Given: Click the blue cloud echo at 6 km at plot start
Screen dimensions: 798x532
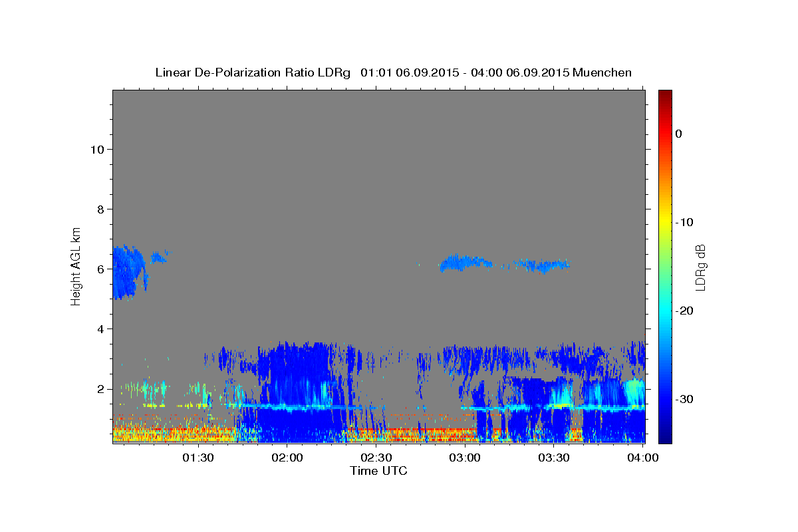Looking at the screenshot, I should pyautogui.click(x=129, y=271).
